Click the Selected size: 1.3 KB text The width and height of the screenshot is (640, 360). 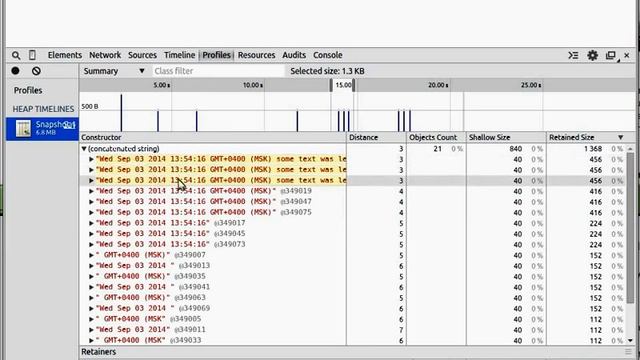[327, 71]
